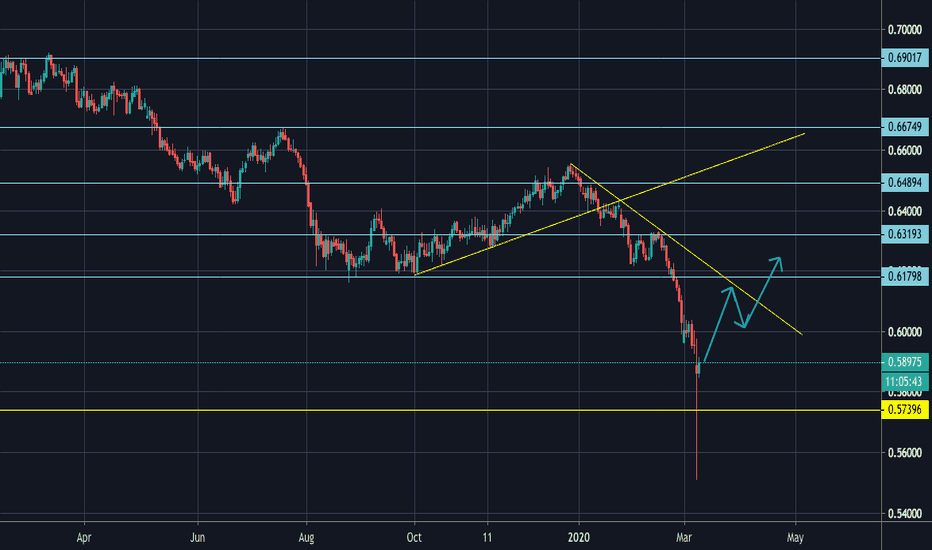Image resolution: width=932 pixels, height=550 pixels.
Task: Click the 0.66749 price label
Action: (905, 127)
